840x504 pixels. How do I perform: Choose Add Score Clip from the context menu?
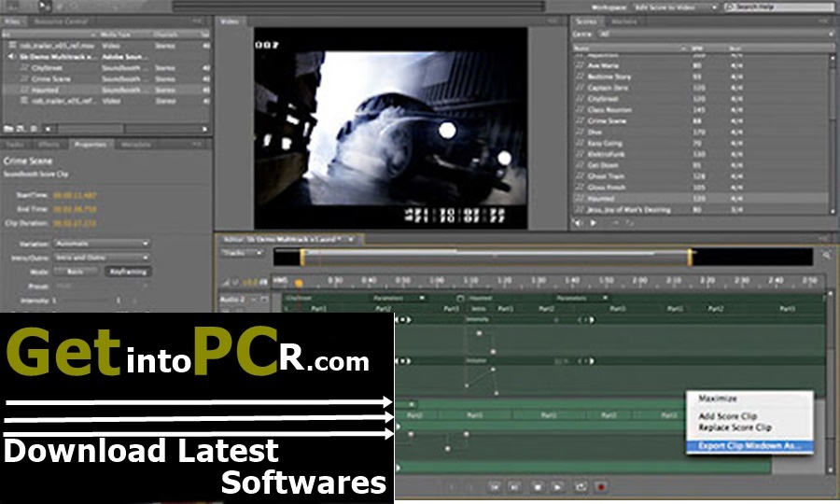point(750,416)
